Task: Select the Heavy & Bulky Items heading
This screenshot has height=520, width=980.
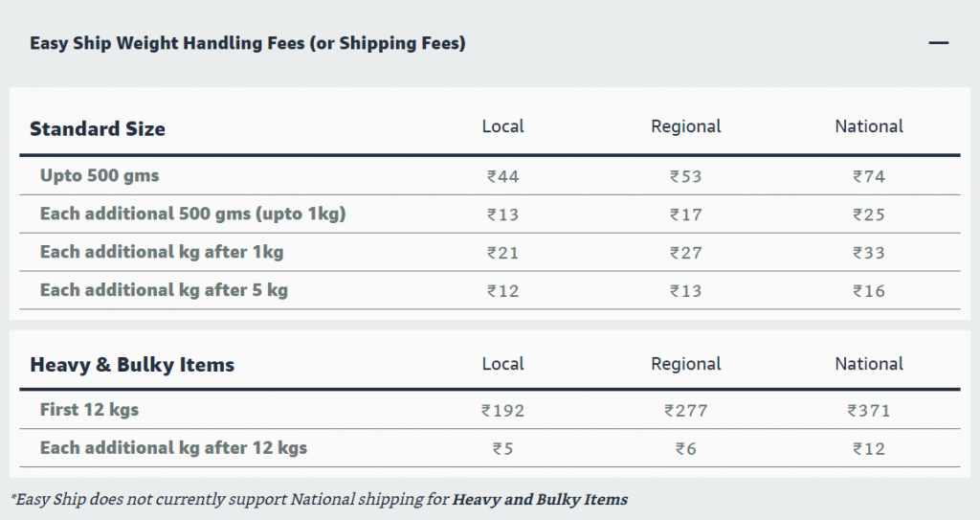Action: click(x=132, y=365)
